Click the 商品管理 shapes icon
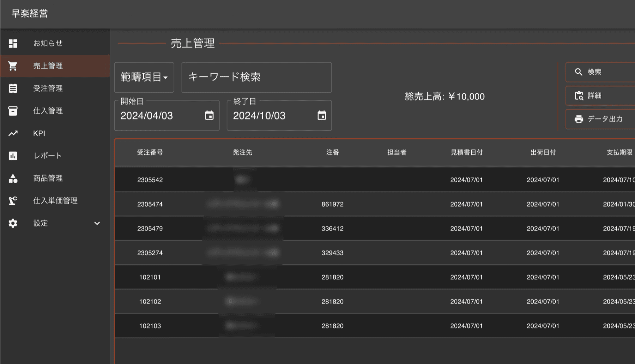635x364 pixels. (13, 178)
